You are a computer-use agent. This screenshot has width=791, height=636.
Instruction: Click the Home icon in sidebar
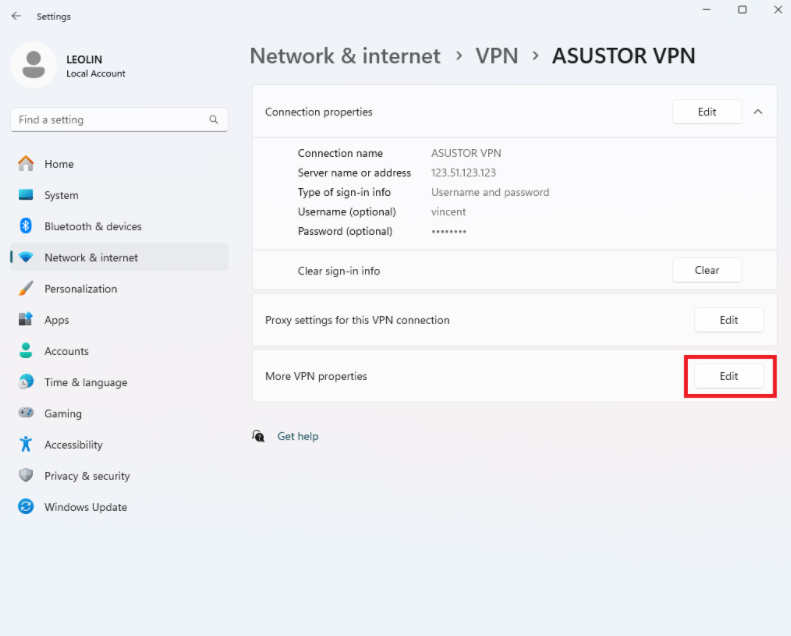point(26,163)
